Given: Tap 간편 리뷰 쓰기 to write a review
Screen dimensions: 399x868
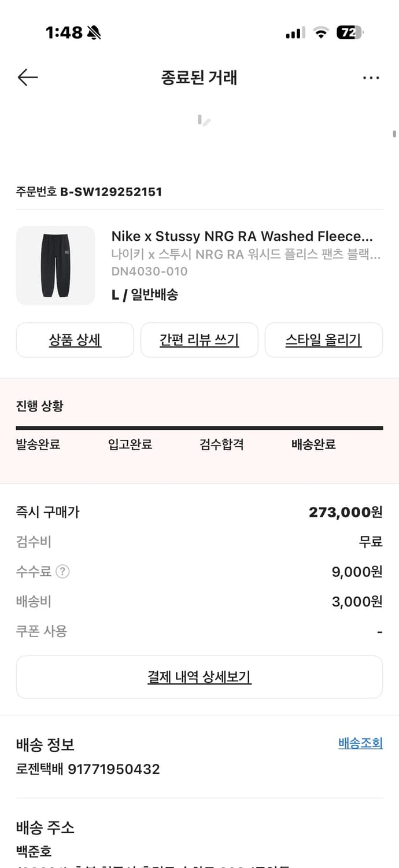Looking at the screenshot, I should coord(199,340).
